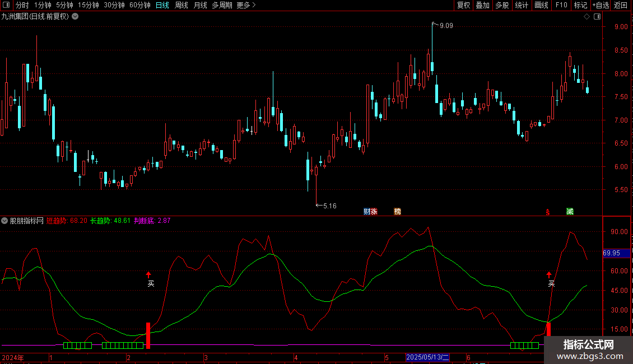Click the 叠加 overlay button

point(482,5)
